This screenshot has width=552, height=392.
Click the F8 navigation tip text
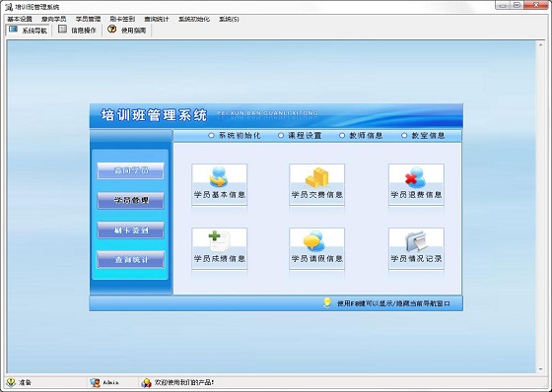click(393, 303)
